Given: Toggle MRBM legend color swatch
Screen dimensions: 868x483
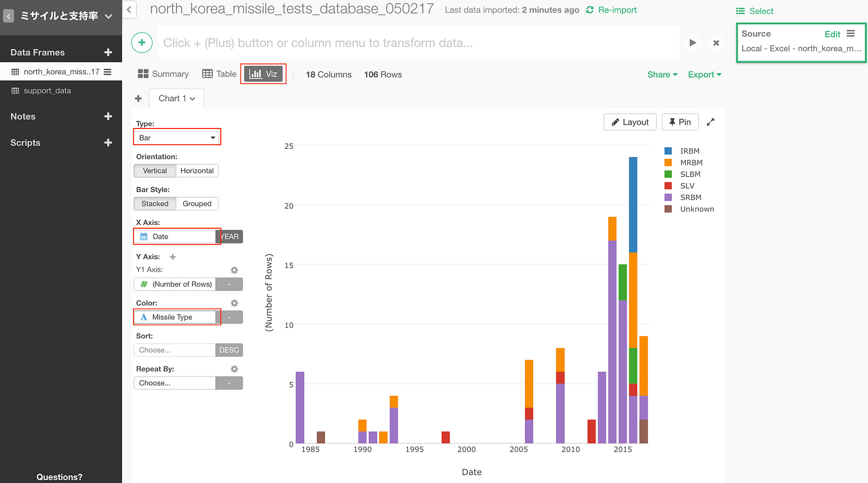Looking at the screenshot, I should [668, 163].
